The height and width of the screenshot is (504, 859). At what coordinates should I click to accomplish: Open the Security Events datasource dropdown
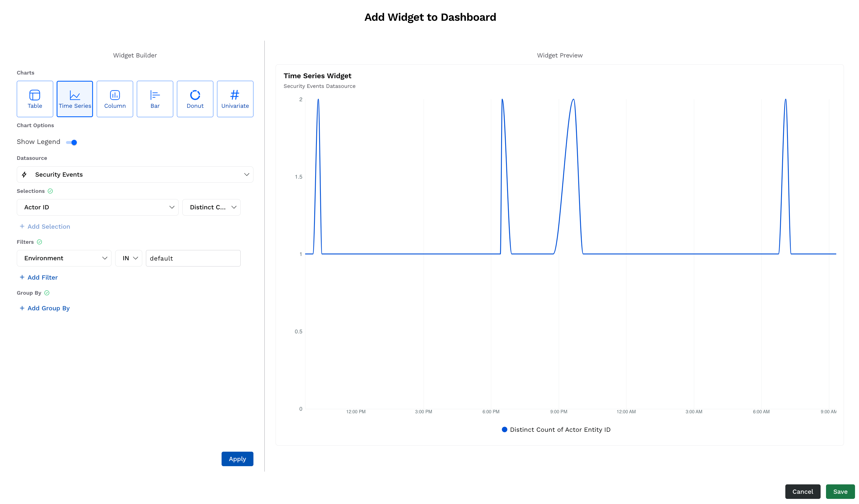135,174
